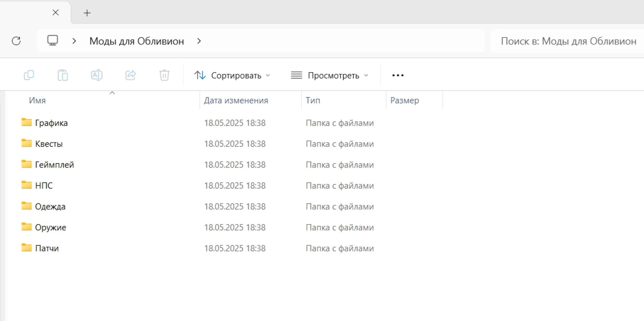Expand chevron before Моды для Обливион breadcrumb
644x321 pixels.
pos(74,41)
